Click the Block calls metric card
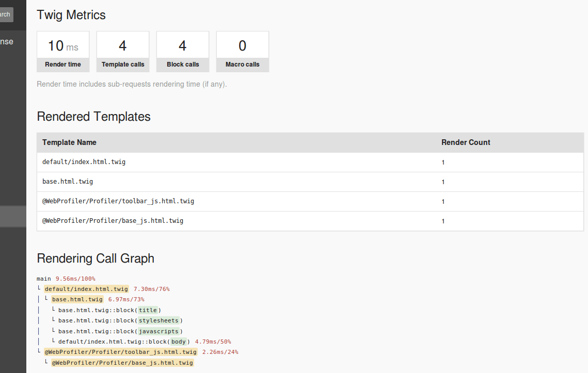 click(x=183, y=51)
